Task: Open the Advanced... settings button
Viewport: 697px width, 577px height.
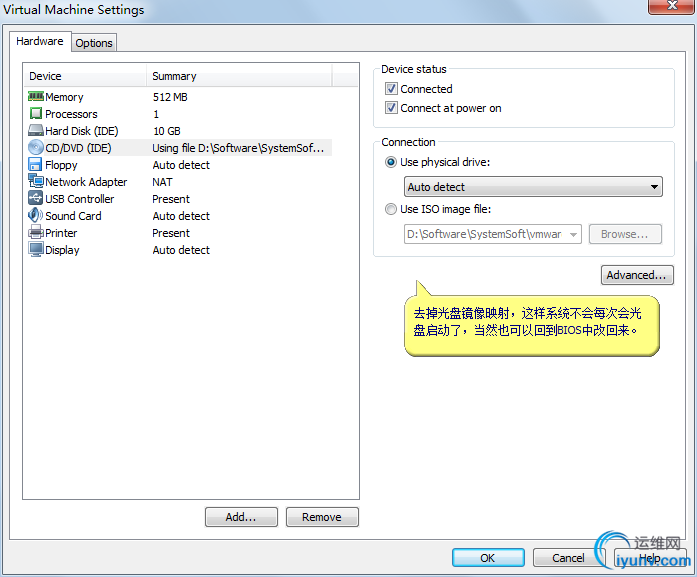Action: 637,275
